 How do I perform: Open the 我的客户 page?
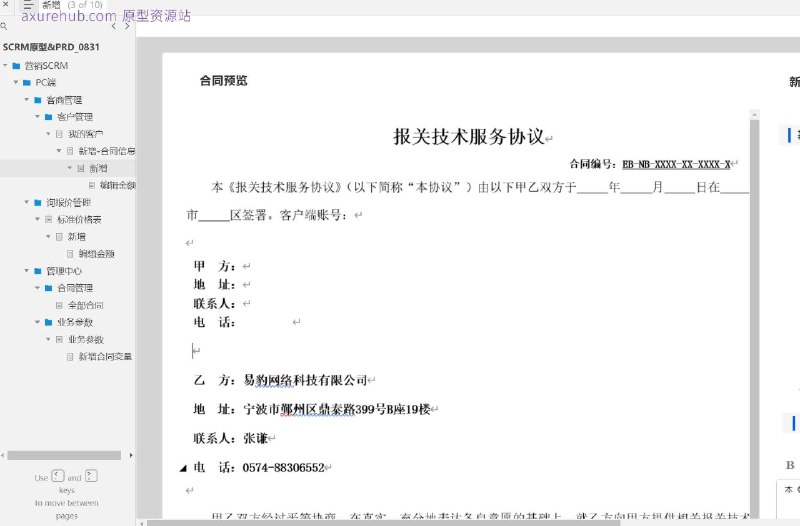[85, 134]
